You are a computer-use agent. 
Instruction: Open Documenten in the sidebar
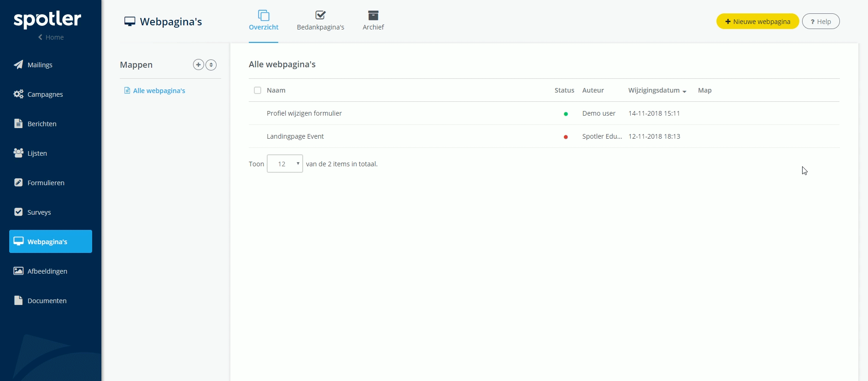51,300
